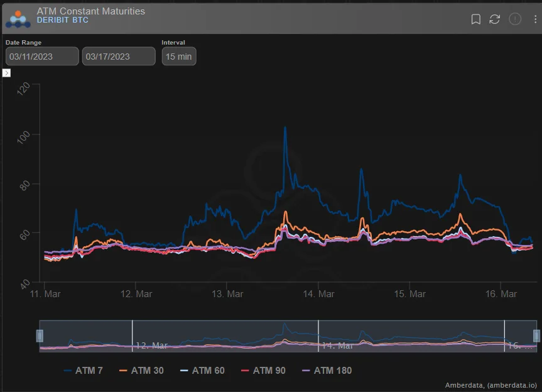Grab the left navigator range handle

(40, 335)
